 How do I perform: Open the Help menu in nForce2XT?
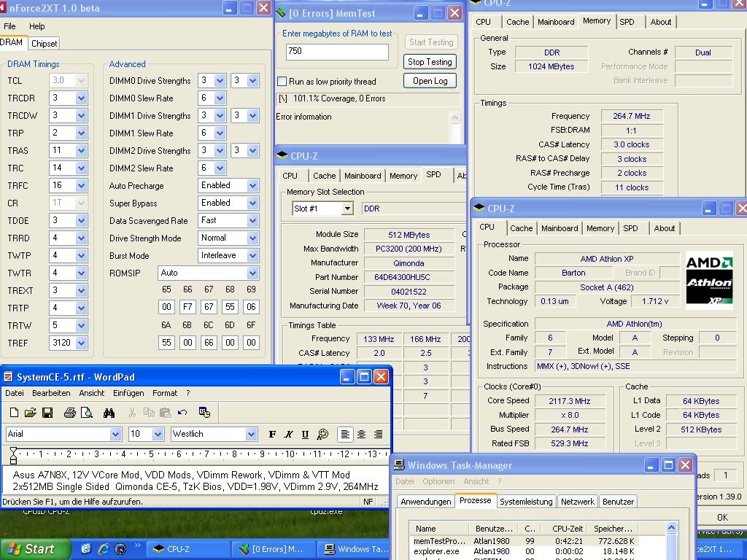click(x=36, y=26)
